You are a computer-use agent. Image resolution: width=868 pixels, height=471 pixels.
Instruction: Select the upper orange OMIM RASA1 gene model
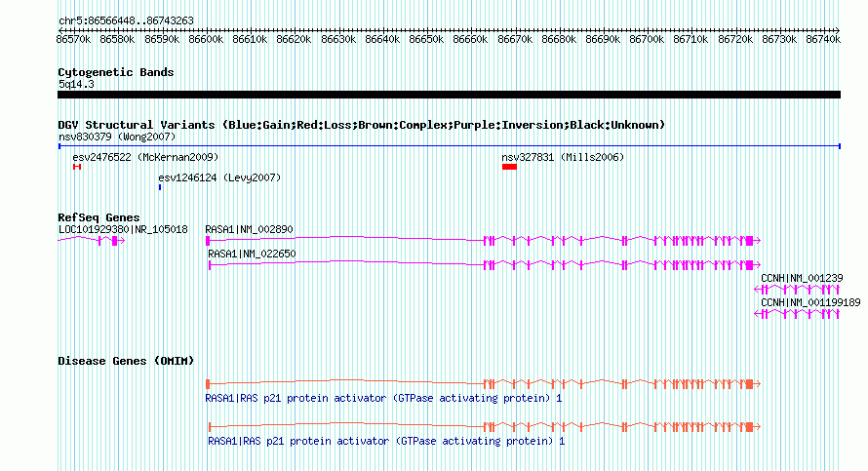484,383
